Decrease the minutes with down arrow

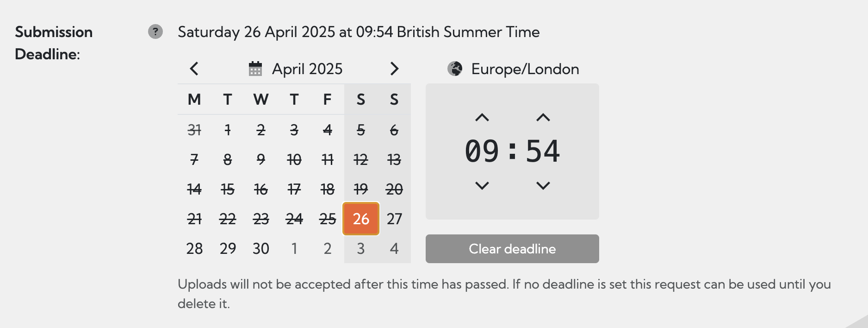(543, 186)
